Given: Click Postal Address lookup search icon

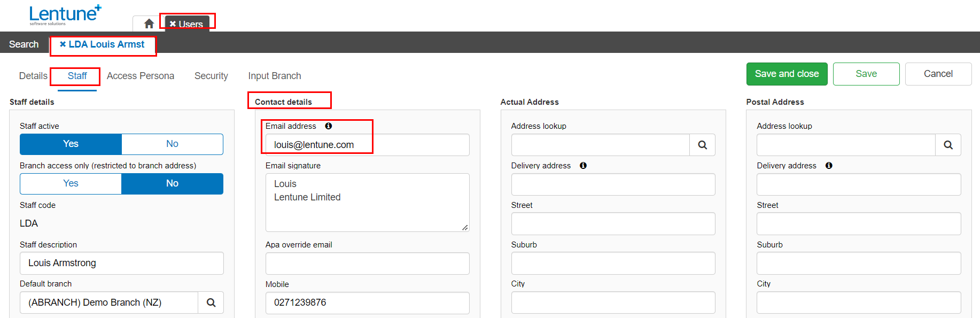Looking at the screenshot, I should pyautogui.click(x=948, y=145).
